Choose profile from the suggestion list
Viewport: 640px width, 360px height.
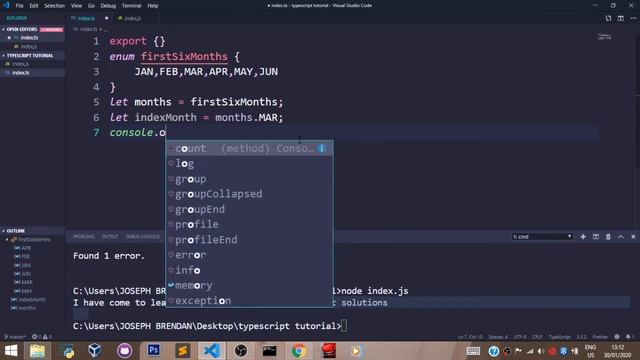click(249, 224)
